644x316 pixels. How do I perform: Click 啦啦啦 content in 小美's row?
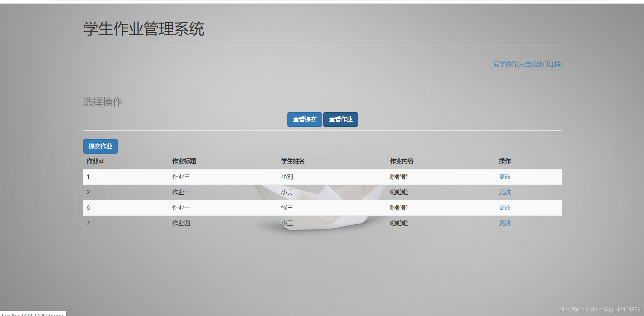click(x=399, y=192)
